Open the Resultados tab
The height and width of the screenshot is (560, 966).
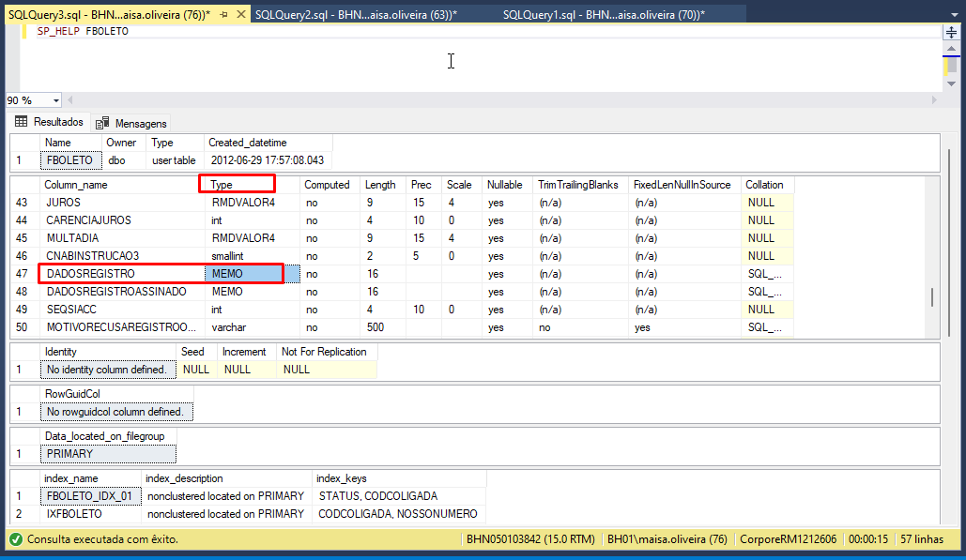pos(49,122)
